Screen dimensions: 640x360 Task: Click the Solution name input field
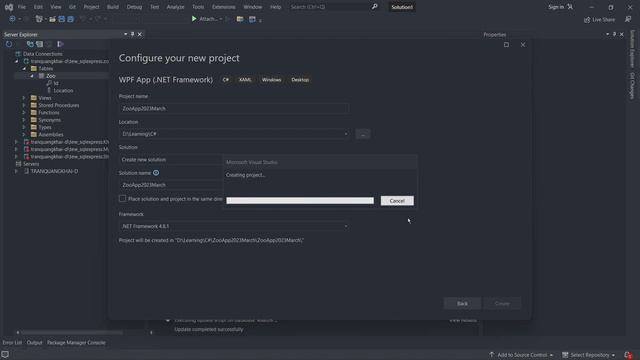coord(171,185)
